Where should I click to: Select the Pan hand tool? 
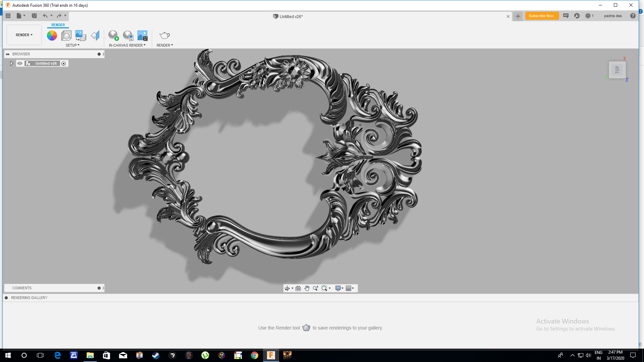(307, 288)
